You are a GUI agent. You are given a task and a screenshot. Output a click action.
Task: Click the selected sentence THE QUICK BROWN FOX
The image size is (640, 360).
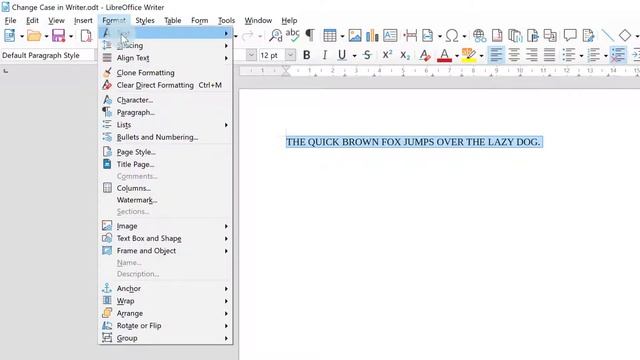[x=413, y=142]
